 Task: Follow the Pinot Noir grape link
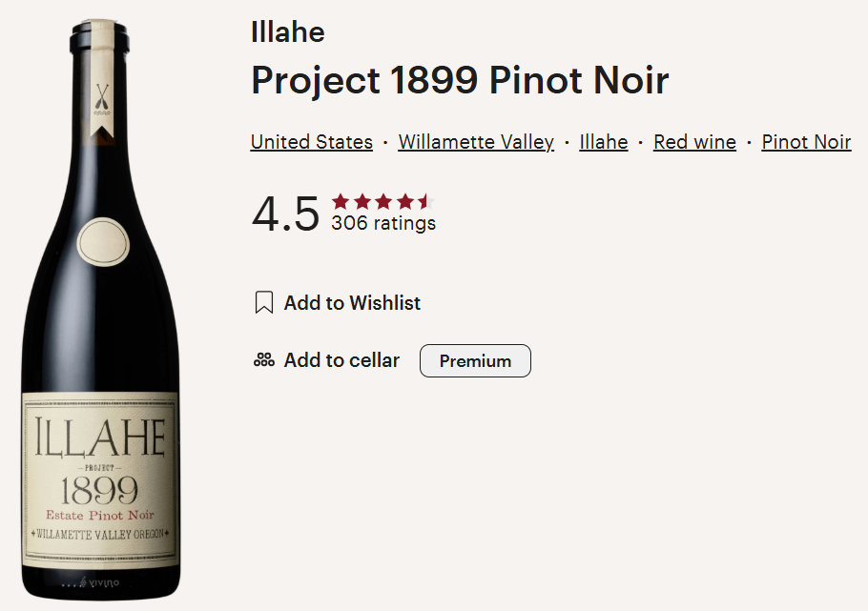point(806,142)
